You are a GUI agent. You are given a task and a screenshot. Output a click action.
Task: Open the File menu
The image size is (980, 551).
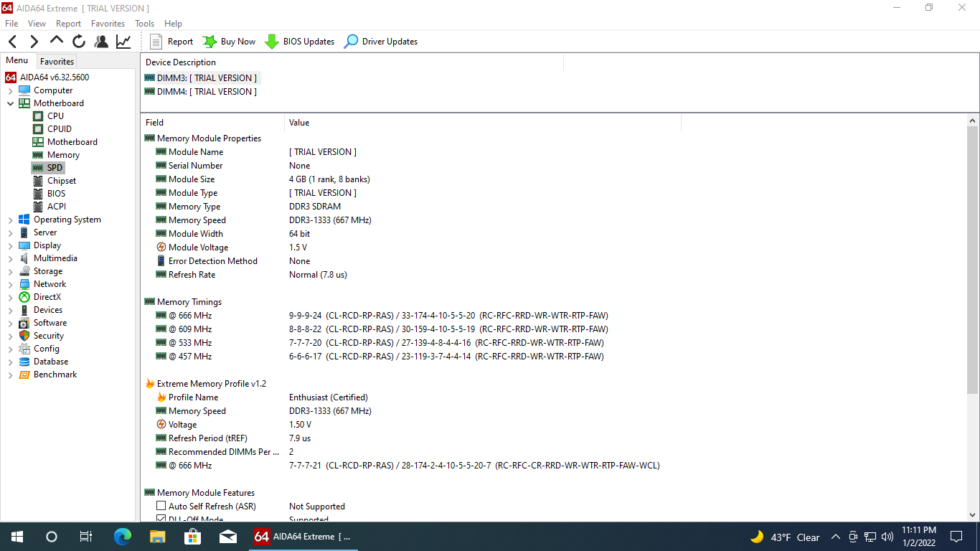11,24
